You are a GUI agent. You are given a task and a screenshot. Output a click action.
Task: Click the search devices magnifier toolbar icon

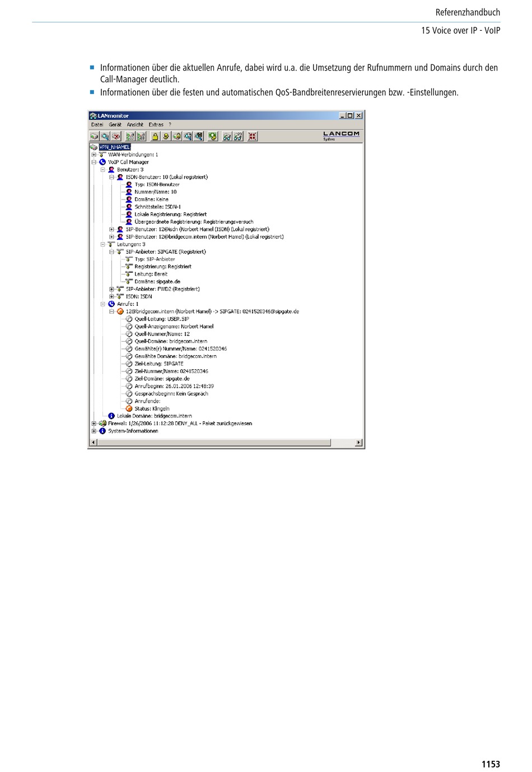click(105, 136)
